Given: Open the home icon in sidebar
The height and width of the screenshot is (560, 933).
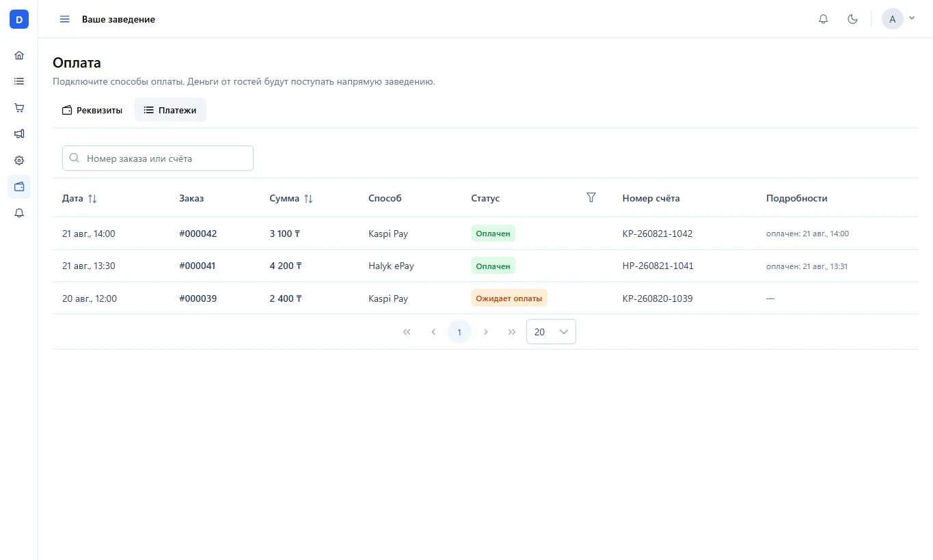Looking at the screenshot, I should [19, 55].
